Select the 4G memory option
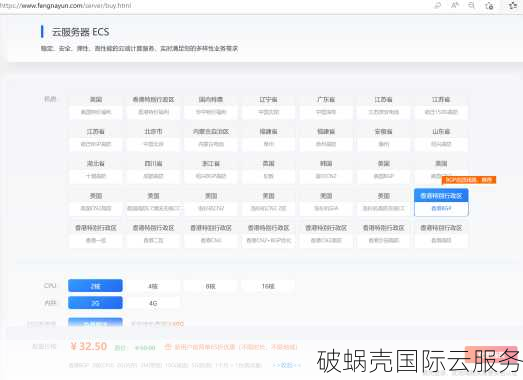The height and width of the screenshot is (380, 523). (x=153, y=303)
